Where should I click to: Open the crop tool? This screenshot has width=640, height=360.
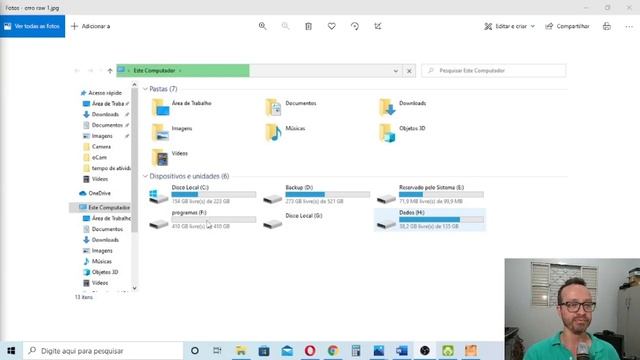pyautogui.click(x=378, y=26)
